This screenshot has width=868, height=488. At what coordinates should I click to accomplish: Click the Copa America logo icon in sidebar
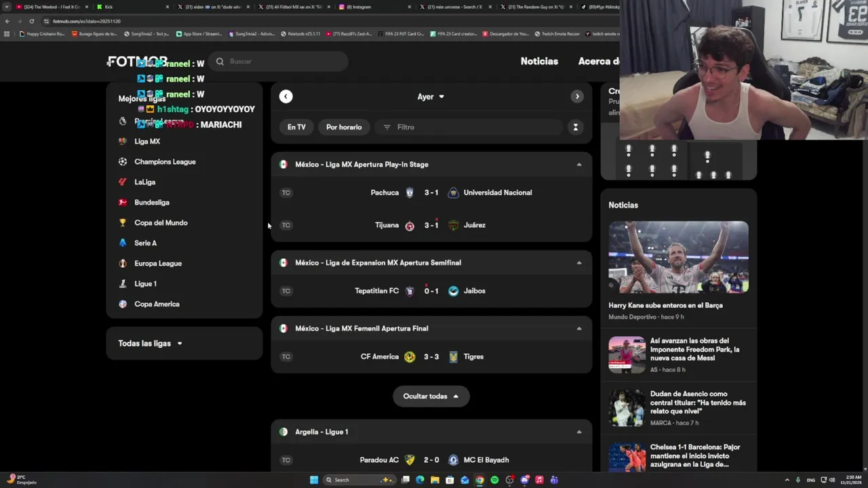[123, 304]
